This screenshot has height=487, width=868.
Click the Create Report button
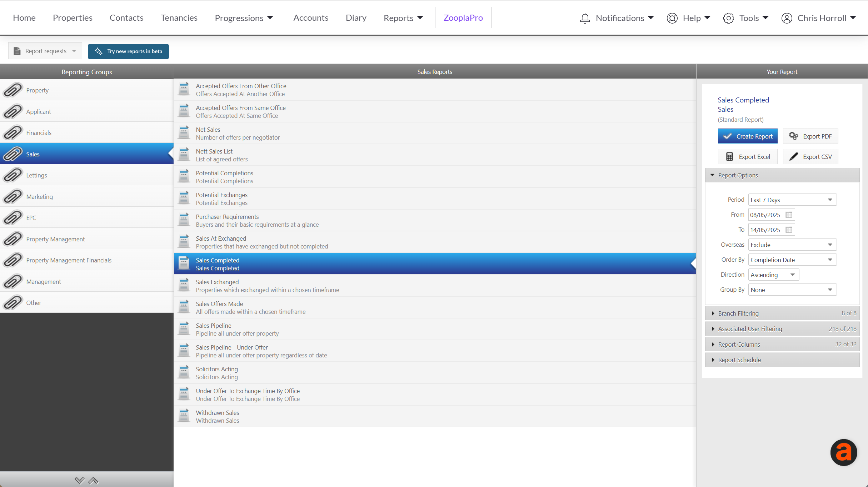click(747, 136)
